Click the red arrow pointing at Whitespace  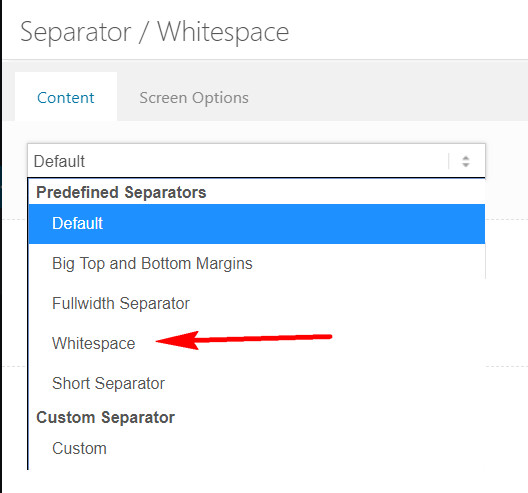pos(244,340)
